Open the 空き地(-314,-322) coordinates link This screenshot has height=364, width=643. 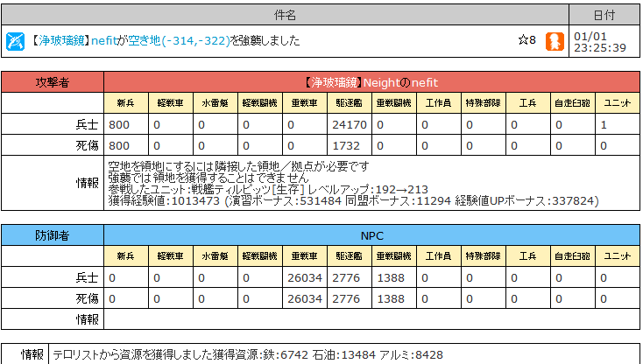tap(180, 40)
